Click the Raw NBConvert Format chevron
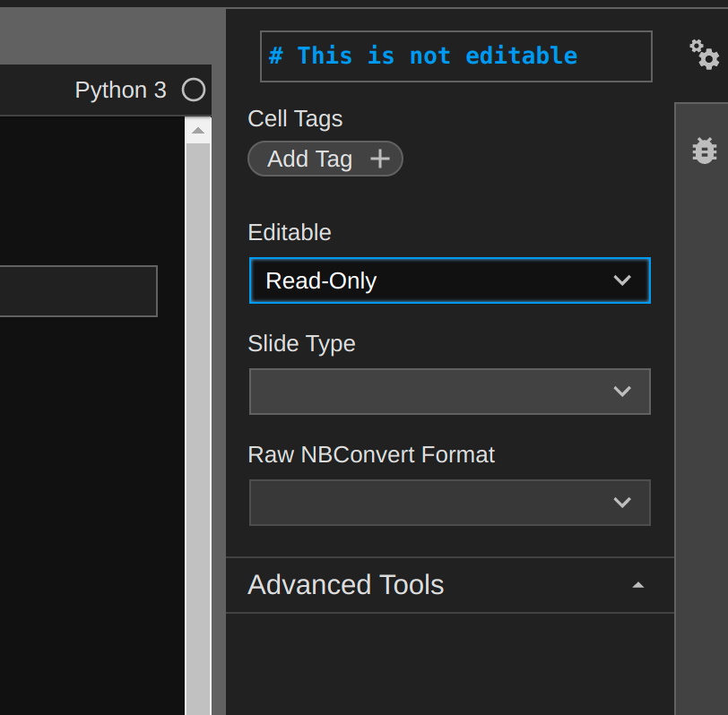This screenshot has height=715, width=728. click(622, 503)
